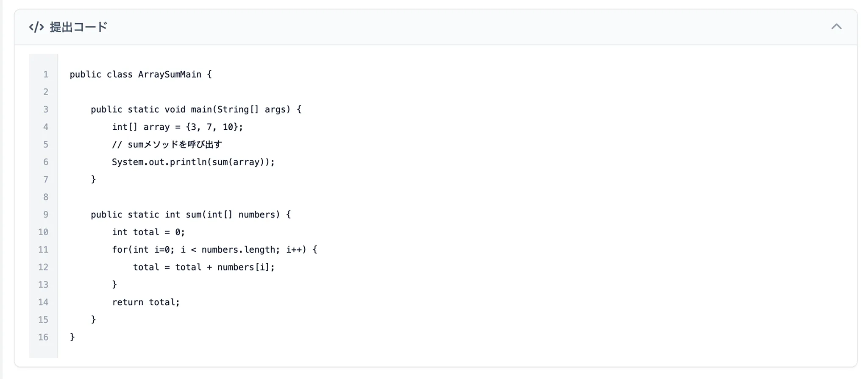Viewport: 868px width, 379px height.
Task: Click the 'int total = 0;' line
Action: click(x=148, y=232)
